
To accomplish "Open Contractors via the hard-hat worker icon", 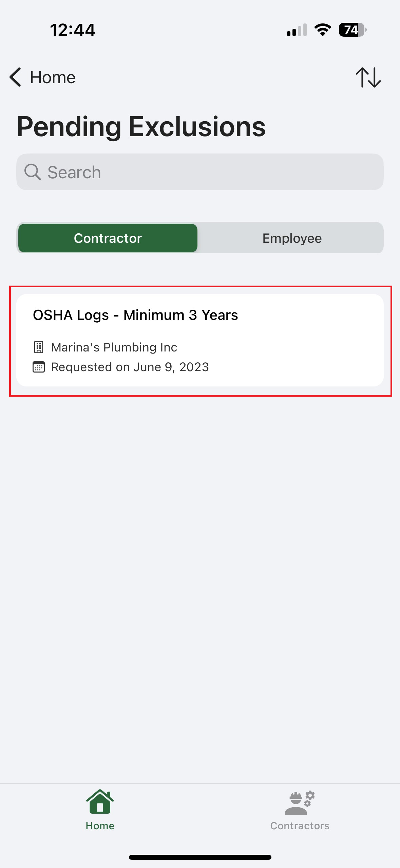I will (x=300, y=803).
